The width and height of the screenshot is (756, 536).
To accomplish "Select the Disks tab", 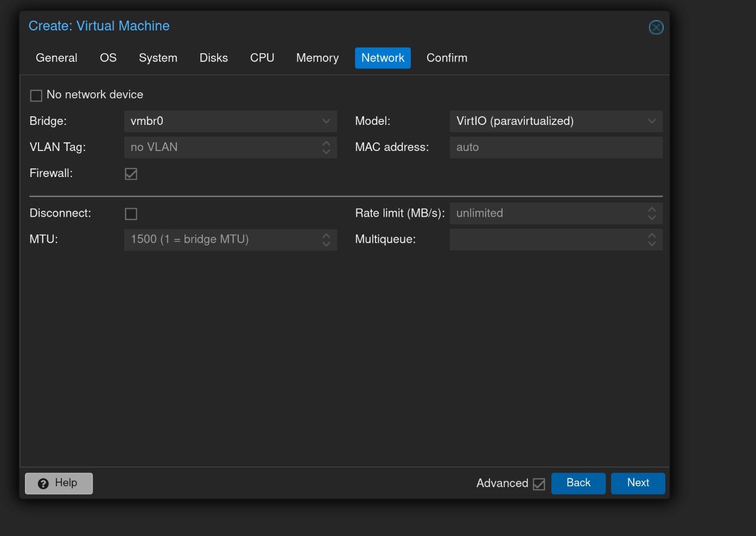I will [x=214, y=58].
